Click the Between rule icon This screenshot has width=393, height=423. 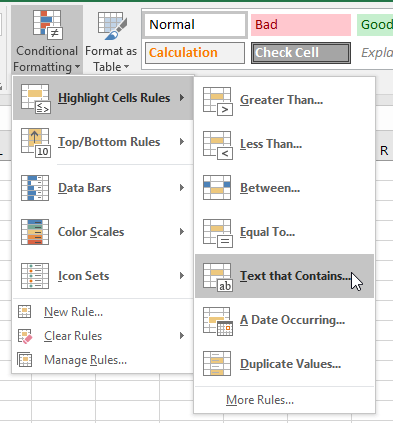[217, 188]
